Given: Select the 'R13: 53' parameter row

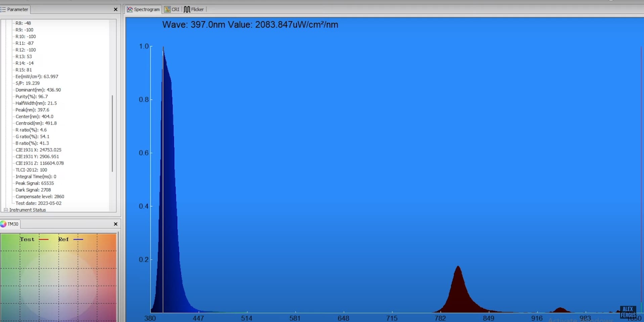Looking at the screenshot, I should (24, 56).
